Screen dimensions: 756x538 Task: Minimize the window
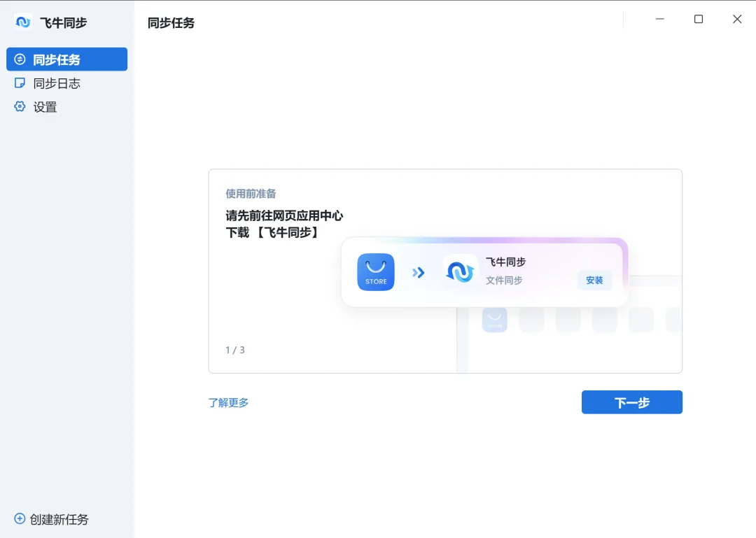pos(660,19)
